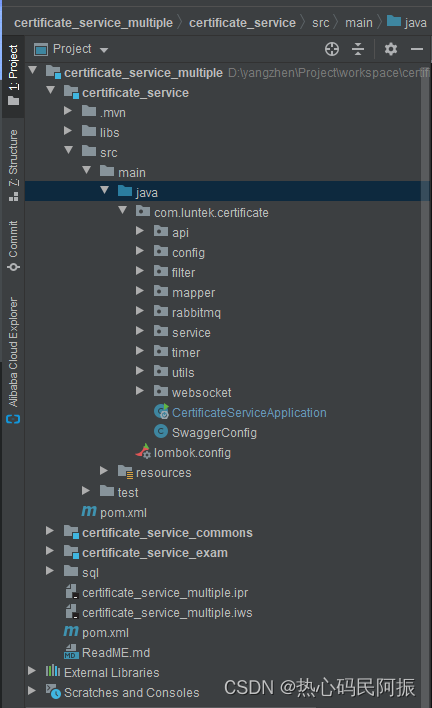
Task: Open the ReadME.md file
Action: pyautogui.click(x=116, y=652)
